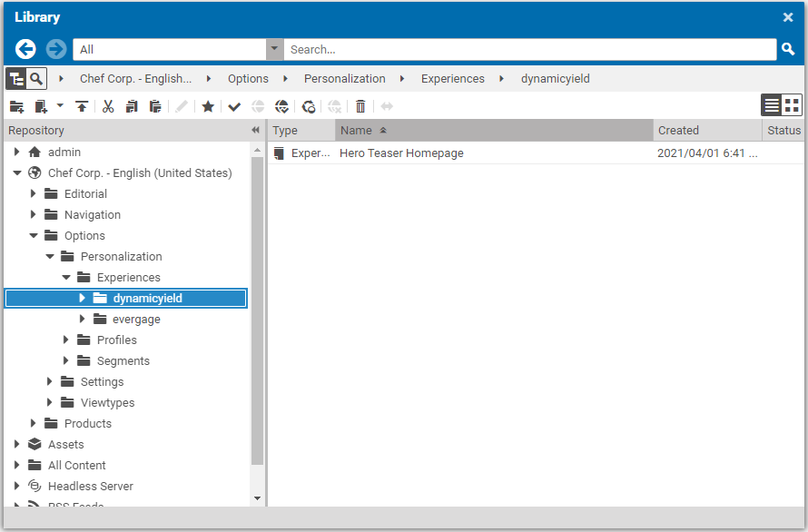This screenshot has height=532, width=808.
Task: Cut the selected content with the scissors icon
Action: click(106, 106)
